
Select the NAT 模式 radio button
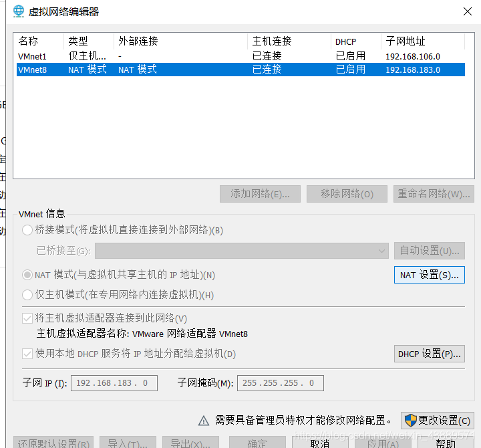(27, 275)
